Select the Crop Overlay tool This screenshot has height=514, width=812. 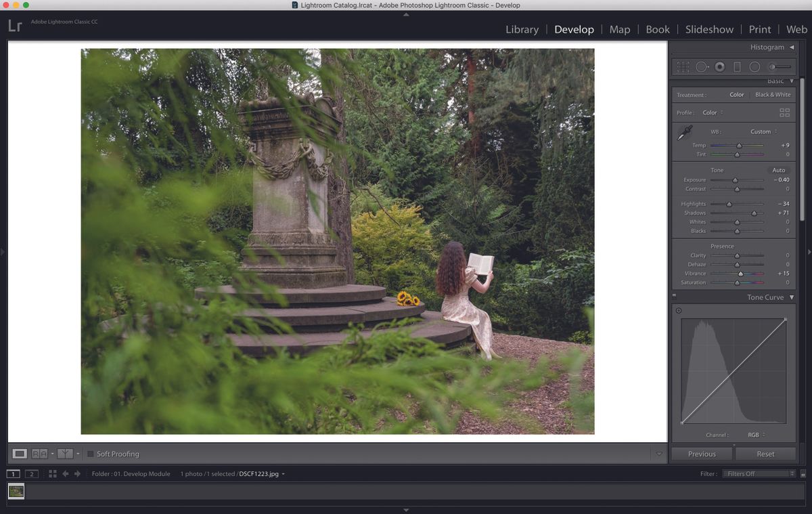(682, 66)
